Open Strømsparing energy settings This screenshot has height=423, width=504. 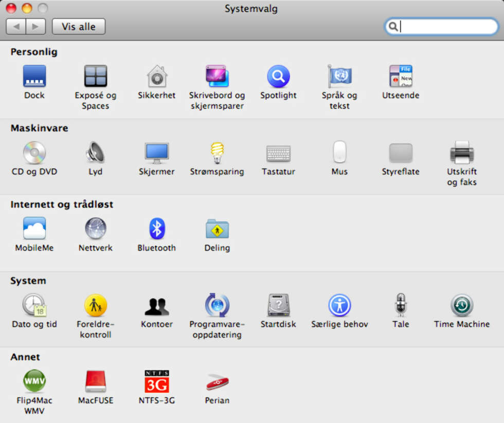tap(217, 152)
